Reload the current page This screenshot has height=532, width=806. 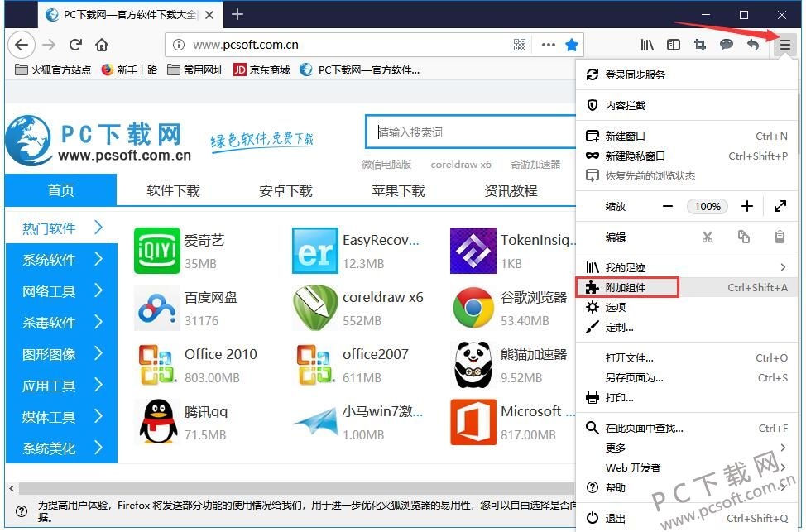75,45
